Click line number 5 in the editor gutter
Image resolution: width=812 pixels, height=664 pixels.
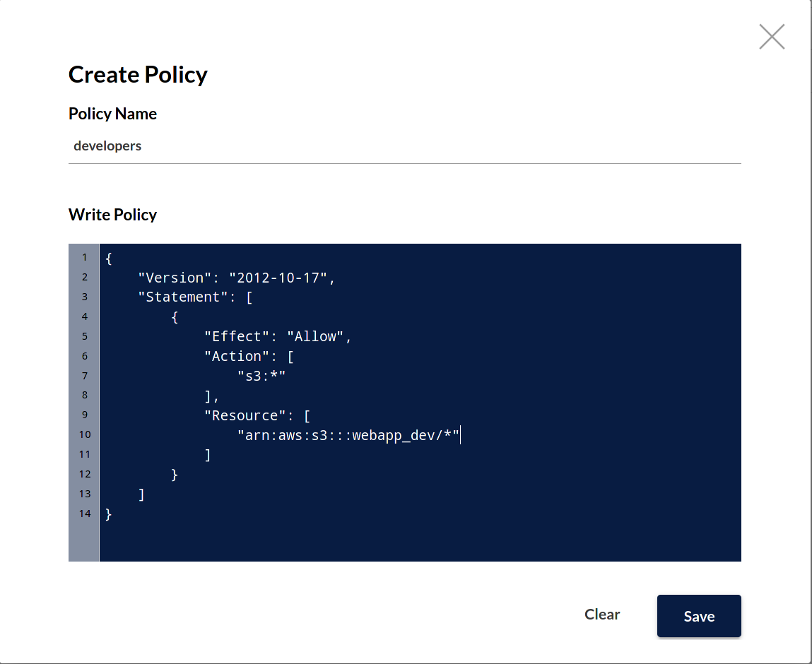tap(83, 336)
